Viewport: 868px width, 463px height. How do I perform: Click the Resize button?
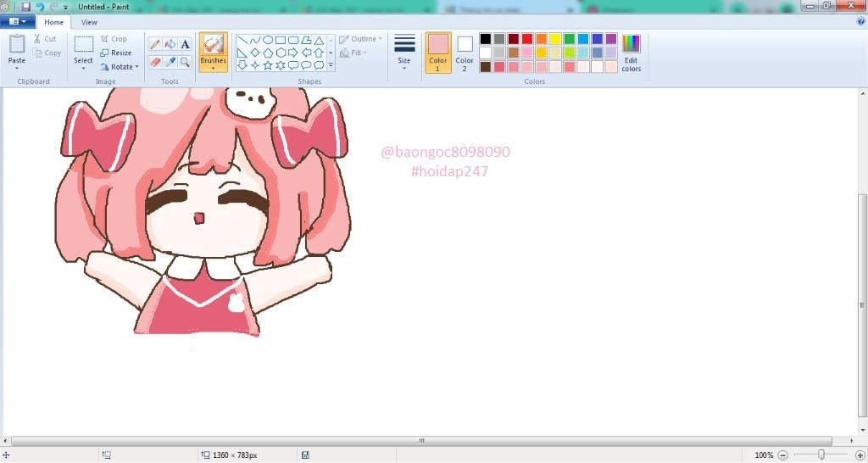coord(116,53)
